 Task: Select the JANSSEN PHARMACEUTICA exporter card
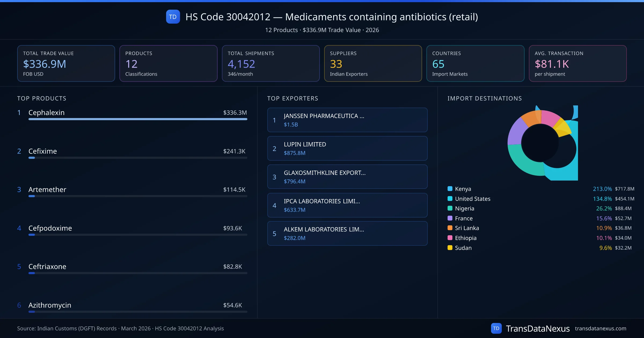[x=347, y=120]
